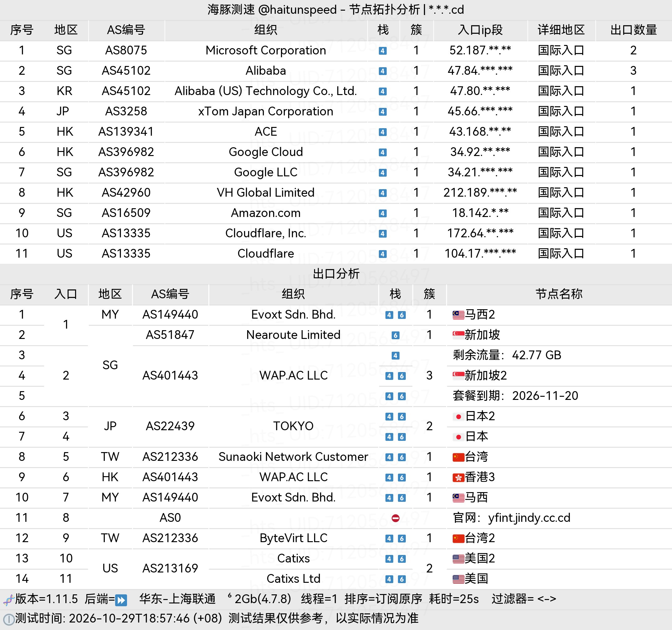Screen dimensions: 672x630
Task: Click the 入口ip段 column header
Action: [480, 30]
